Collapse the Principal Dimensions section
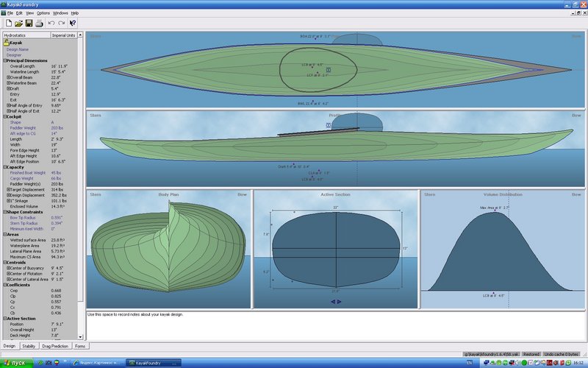 pyautogui.click(x=5, y=60)
